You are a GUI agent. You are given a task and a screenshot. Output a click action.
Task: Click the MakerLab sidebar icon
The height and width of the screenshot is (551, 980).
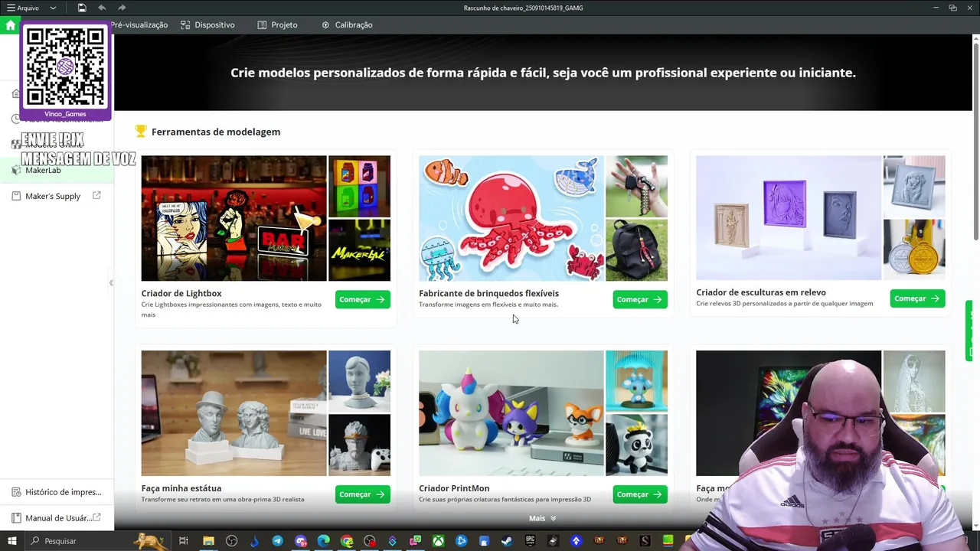click(x=16, y=170)
